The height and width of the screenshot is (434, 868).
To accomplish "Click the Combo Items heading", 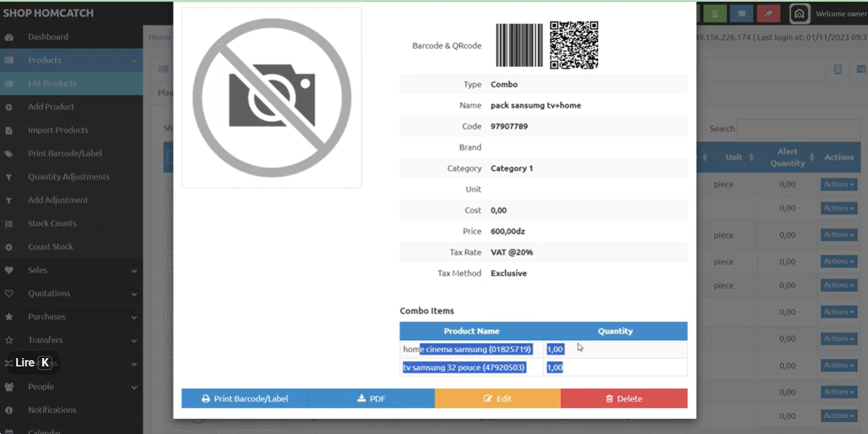I will (427, 311).
